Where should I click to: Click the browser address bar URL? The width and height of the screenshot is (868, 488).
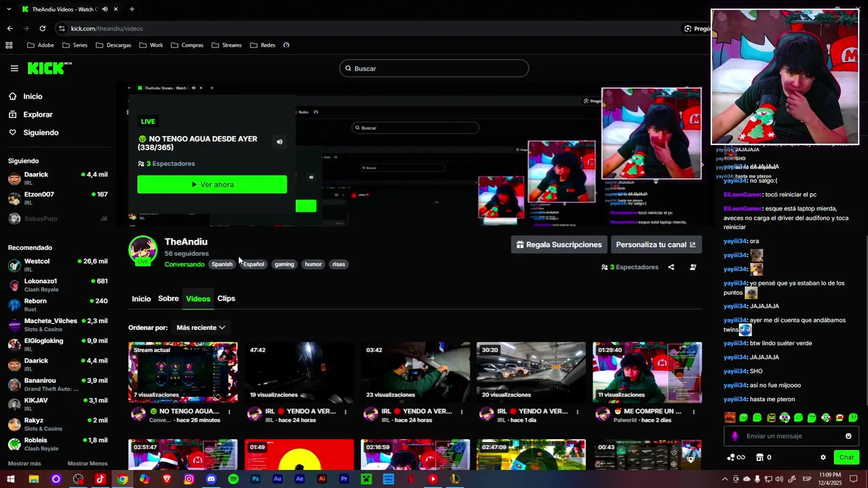coord(107,28)
